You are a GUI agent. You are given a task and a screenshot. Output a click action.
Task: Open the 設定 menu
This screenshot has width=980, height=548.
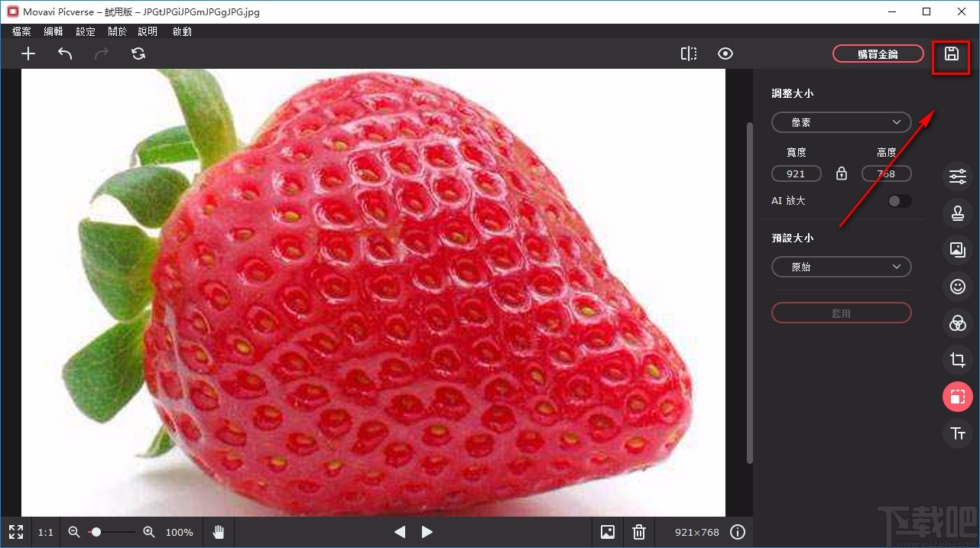click(86, 31)
